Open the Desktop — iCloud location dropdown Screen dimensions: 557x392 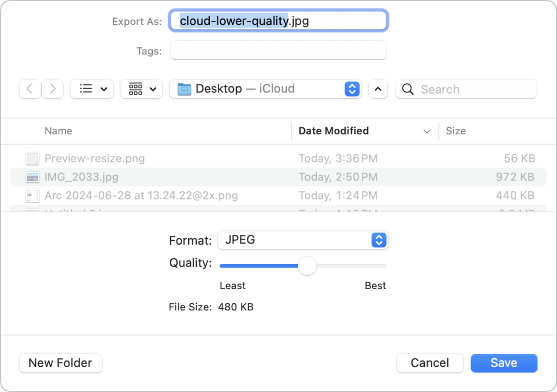click(x=352, y=89)
